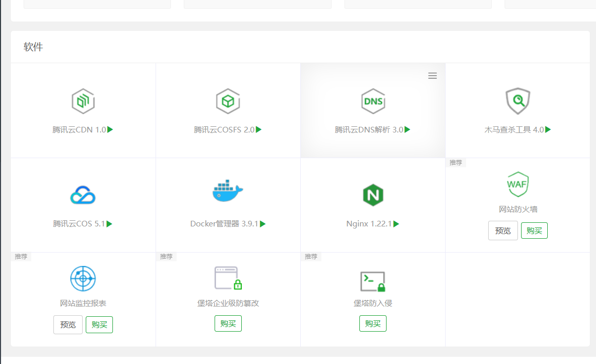Image resolution: width=596 pixels, height=364 pixels.
Task: Click the Docker whale icon
Action: pos(228,191)
